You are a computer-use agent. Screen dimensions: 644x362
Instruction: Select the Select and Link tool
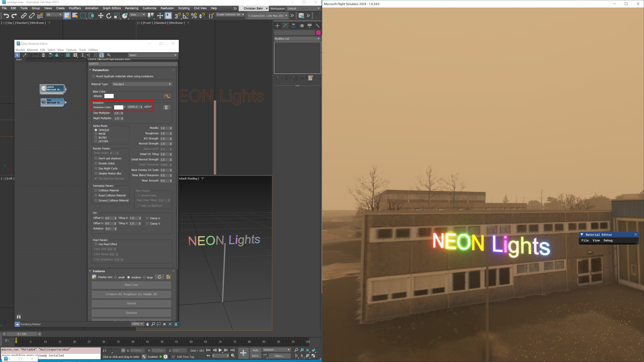[23, 16]
